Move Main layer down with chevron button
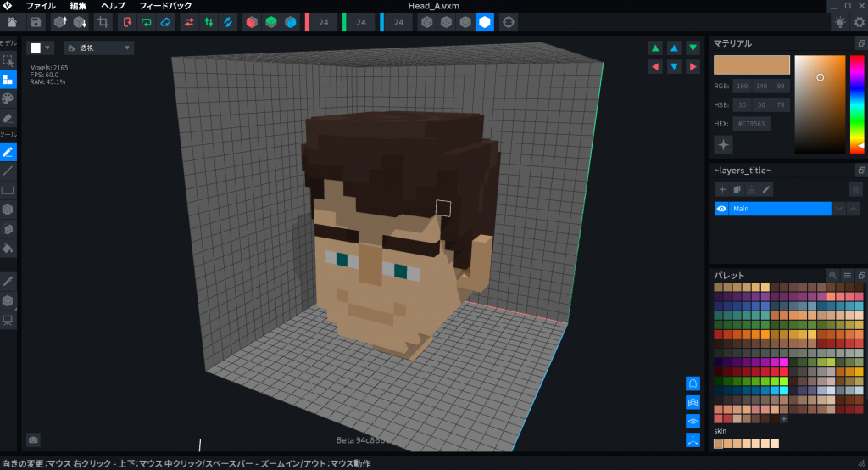 coord(838,209)
